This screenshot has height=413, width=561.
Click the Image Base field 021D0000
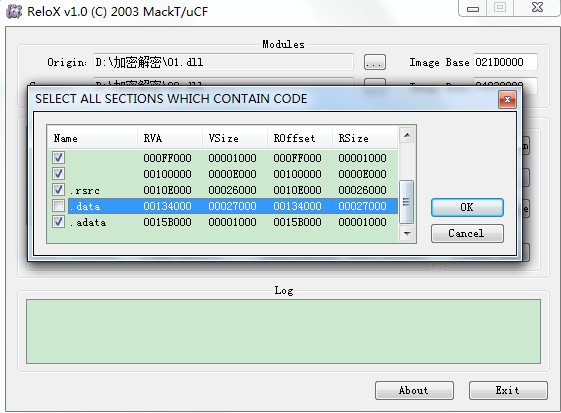point(505,62)
